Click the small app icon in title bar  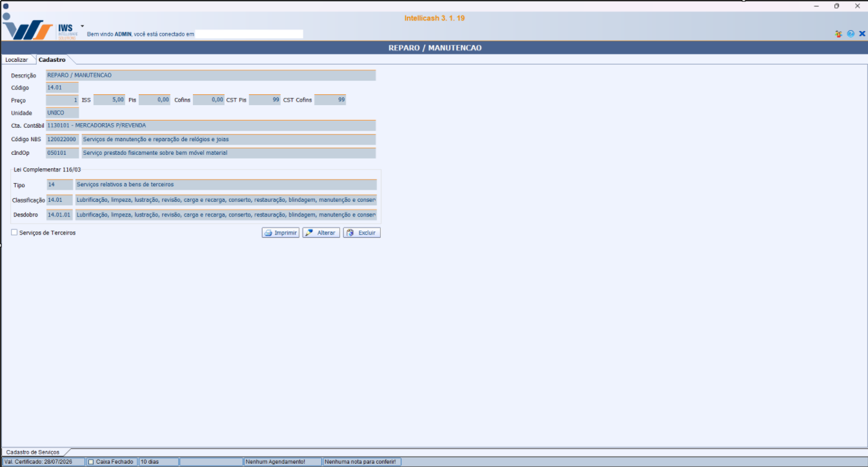6,6
